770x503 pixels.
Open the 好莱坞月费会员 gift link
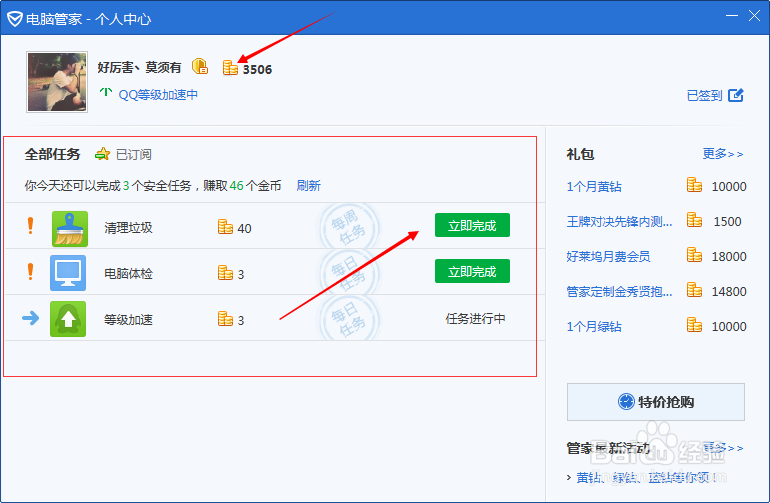(608, 256)
